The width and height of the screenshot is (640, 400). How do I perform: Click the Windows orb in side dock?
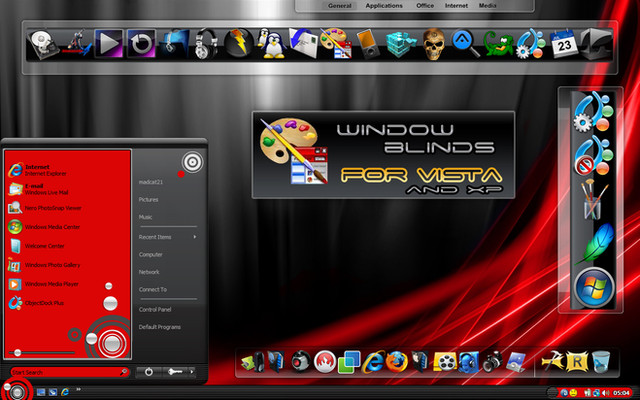coord(594,288)
